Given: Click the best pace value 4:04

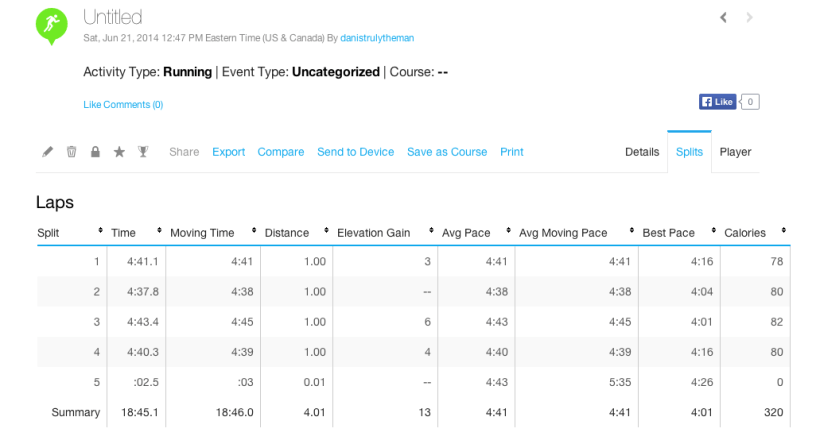Looking at the screenshot, I should point(702,292).
